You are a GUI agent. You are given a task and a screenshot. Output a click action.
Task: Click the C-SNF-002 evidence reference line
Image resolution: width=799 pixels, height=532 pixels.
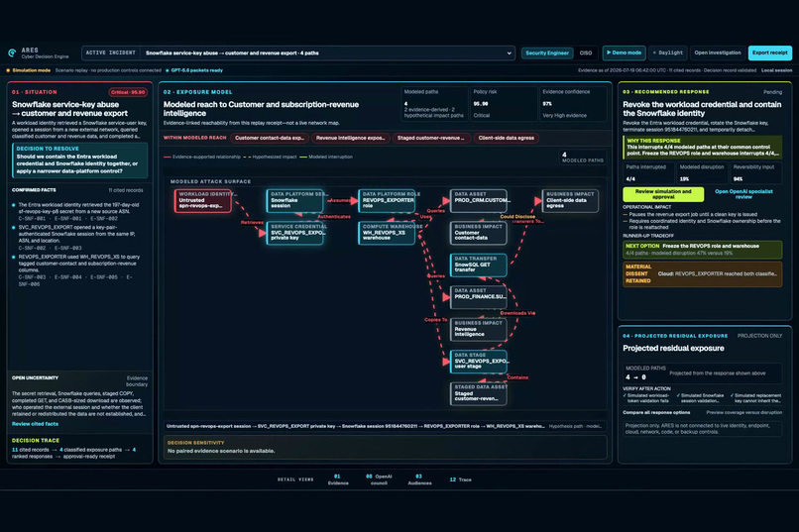(50, 248)
